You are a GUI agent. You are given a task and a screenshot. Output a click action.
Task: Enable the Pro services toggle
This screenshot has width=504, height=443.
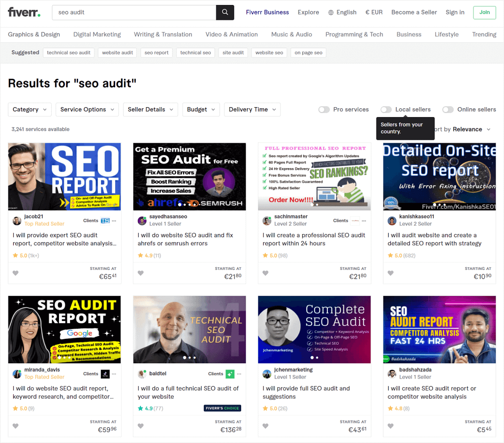tap(324, 110)
